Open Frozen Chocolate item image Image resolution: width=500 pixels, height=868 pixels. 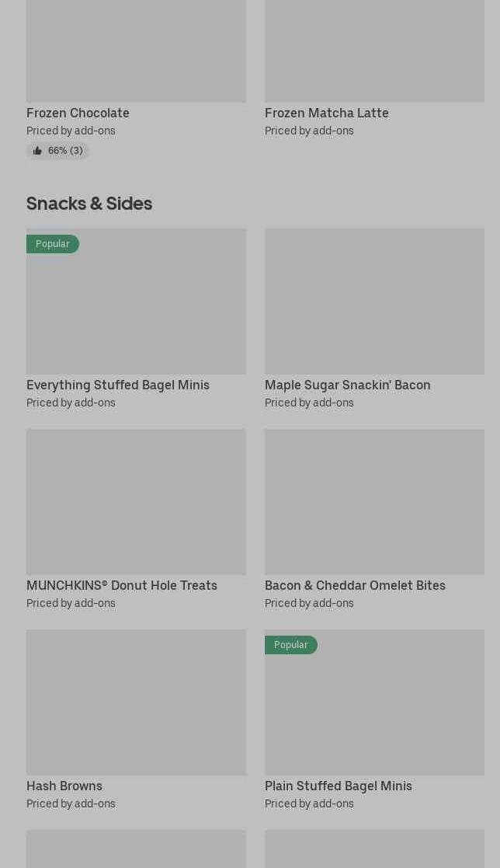point(136,51)
